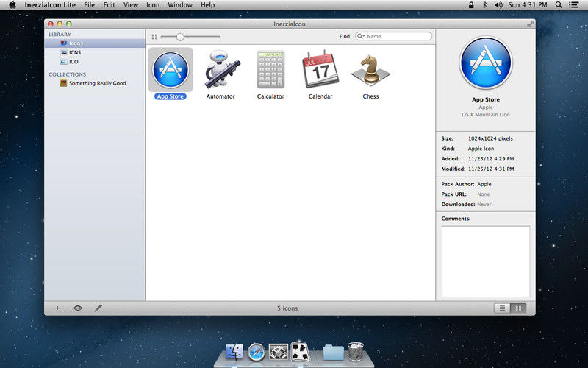Click the Downloaded value Never
Image resolution: width=588 pixels, height=368 pixels.
tap(484, 205)
